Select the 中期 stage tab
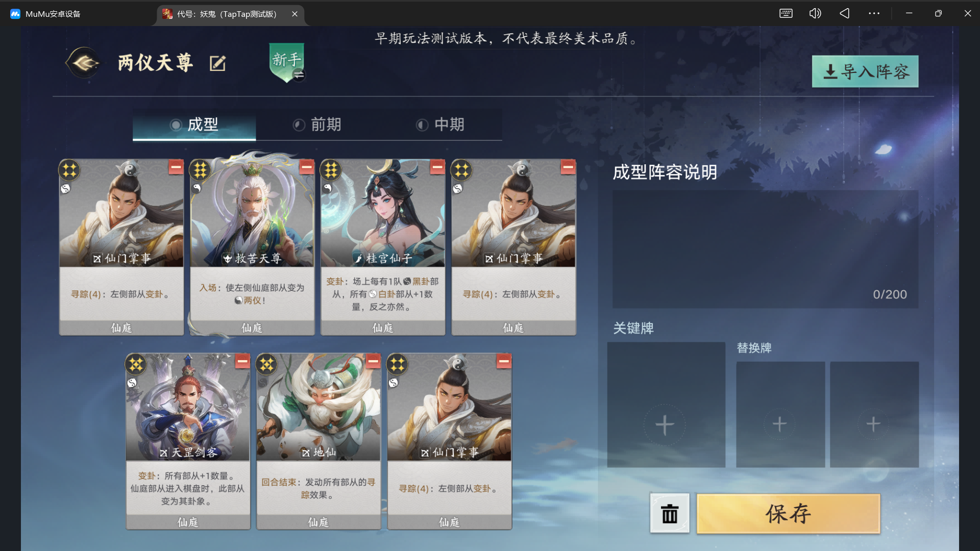The width and height of the screenshot is (980, 551). pyautogui.click(x=440, y=124)
